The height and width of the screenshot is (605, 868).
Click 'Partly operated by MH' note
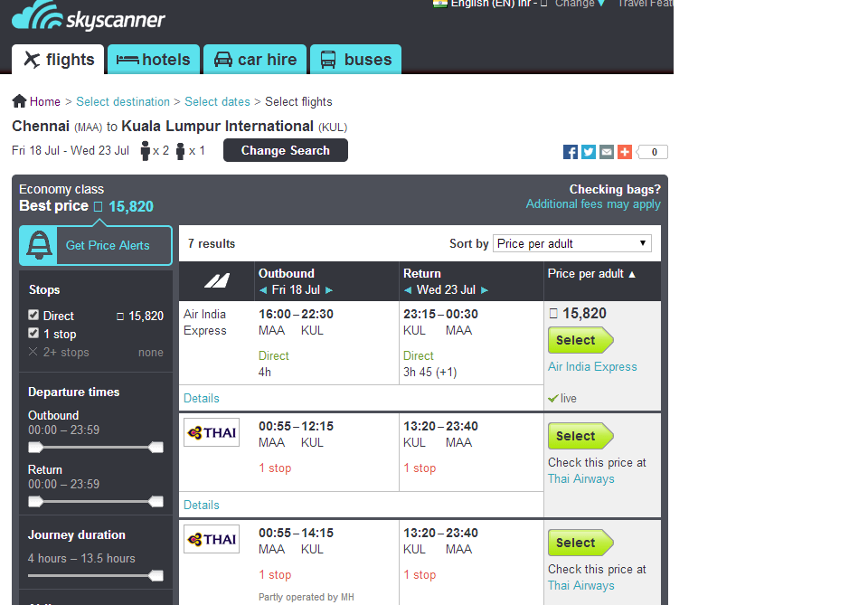click(307, 597)
